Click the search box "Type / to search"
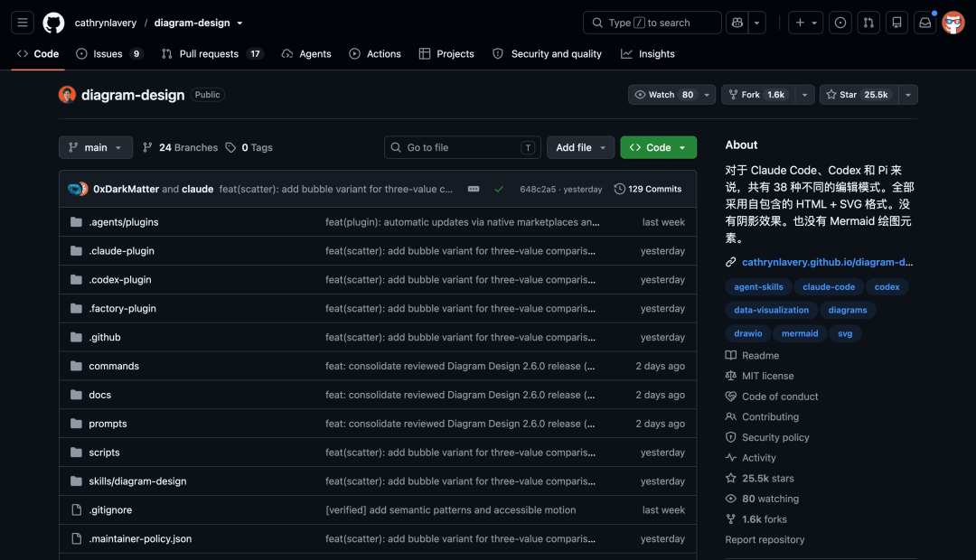976x560 pixels. 652,23
